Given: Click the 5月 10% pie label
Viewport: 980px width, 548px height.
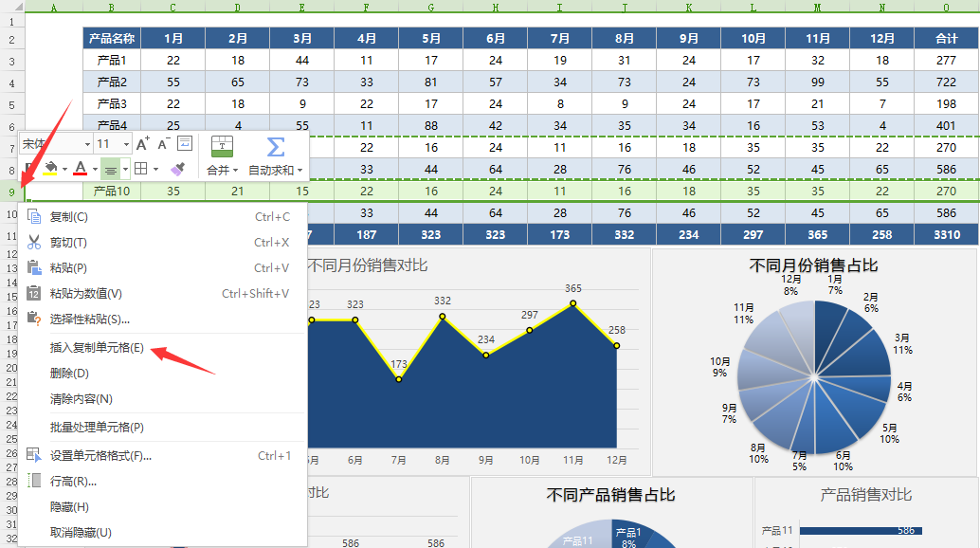Looking at the screenshot, I should 889,433.
